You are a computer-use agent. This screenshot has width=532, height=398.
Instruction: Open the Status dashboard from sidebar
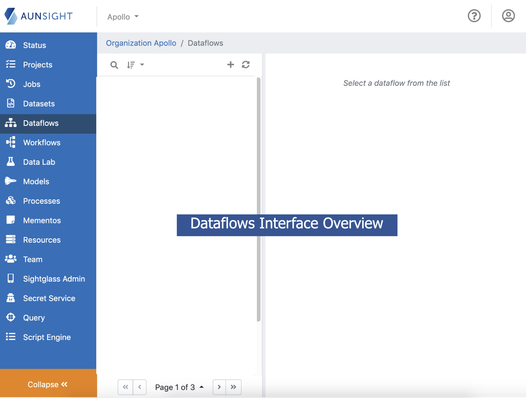(x=35, y=45)
